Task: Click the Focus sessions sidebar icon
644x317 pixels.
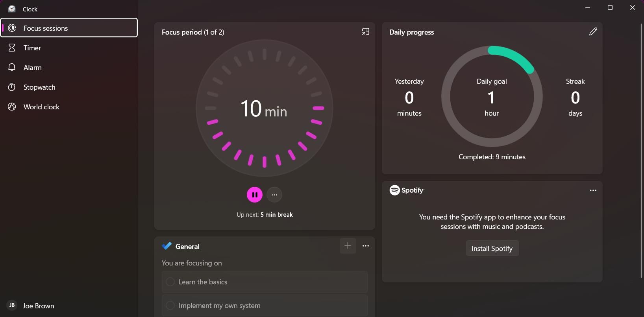Action: pyautogui.click(x=12, y=28)
